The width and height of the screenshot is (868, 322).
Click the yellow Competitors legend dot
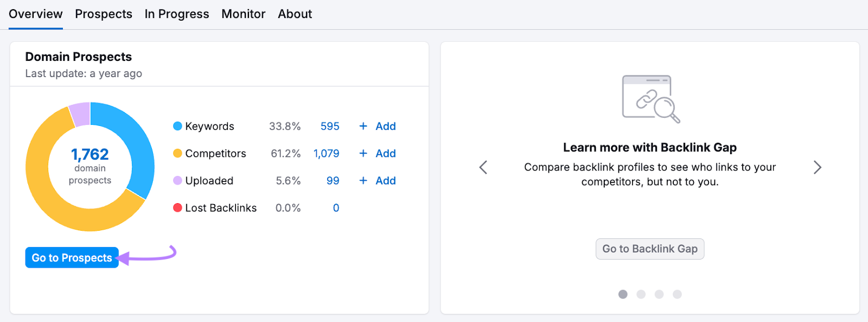[177, 153]
